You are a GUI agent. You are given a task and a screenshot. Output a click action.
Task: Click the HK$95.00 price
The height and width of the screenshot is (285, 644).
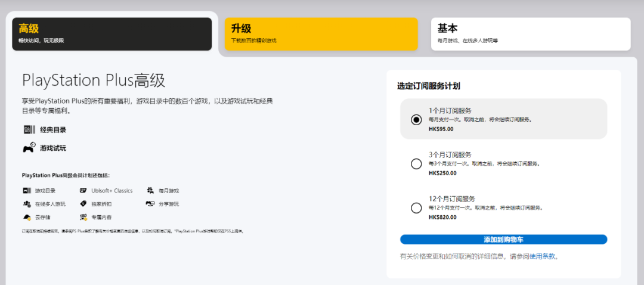(441, 129)
